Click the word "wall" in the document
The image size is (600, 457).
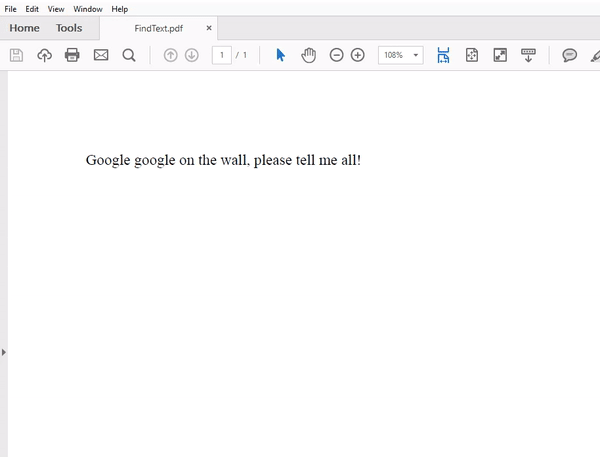(233, 160)
